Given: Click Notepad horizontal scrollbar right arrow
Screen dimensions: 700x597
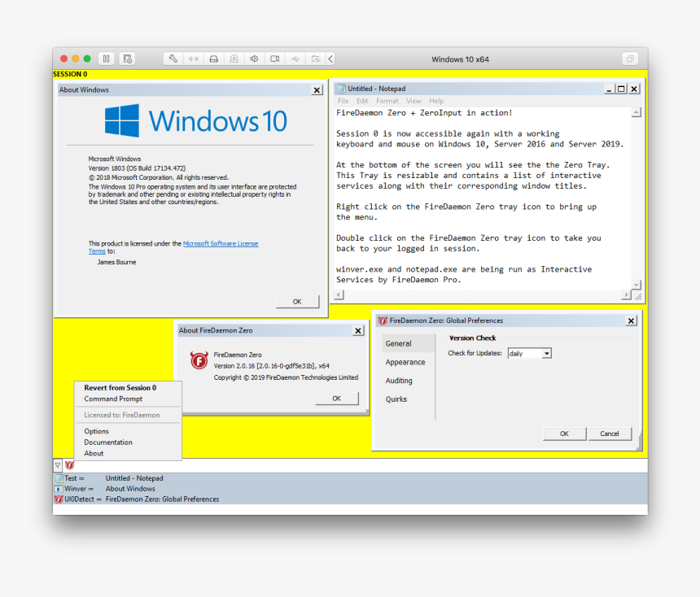Looking at the screenshot, I should pyautogui.click(x=627, y=294).
